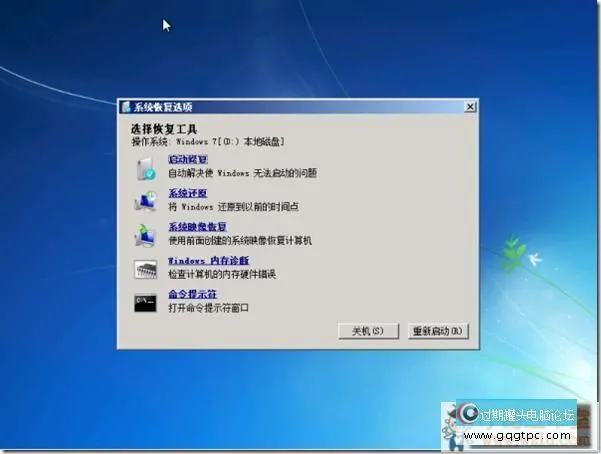Click the operating system line 操作系统: Windows 7
Image resolution: width=601 pixels, height=454 pixels.
point(208,142)
